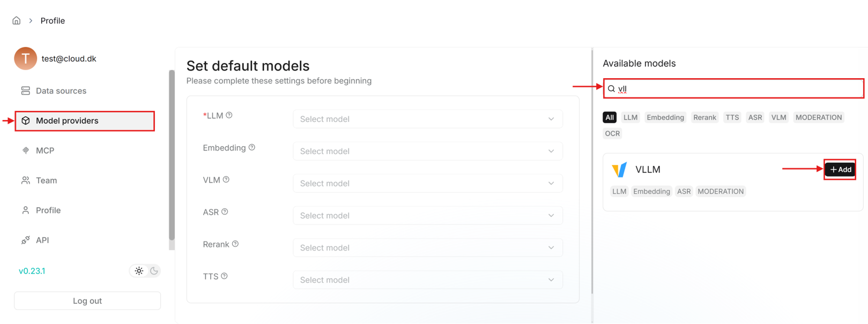Select the All filter tag
The image size is (868, 324).
coord(610,117)
